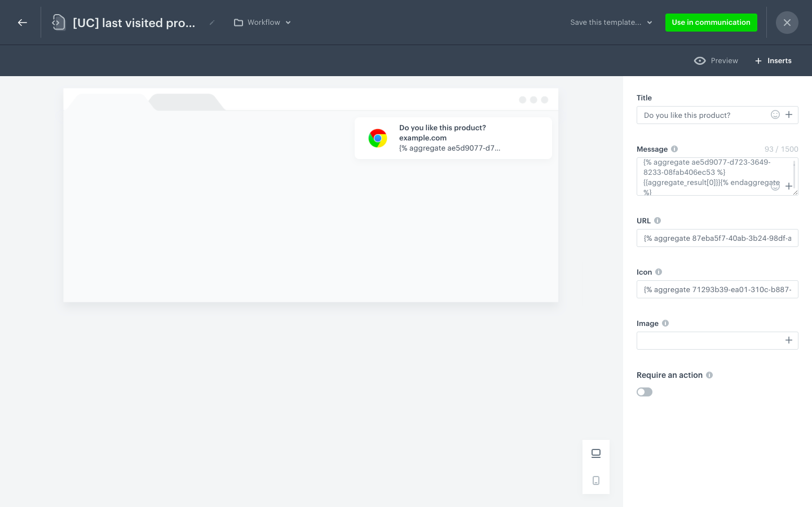Insert an emoji into the Title field
This screenshot has width=812, height=507.
(775, 114)
